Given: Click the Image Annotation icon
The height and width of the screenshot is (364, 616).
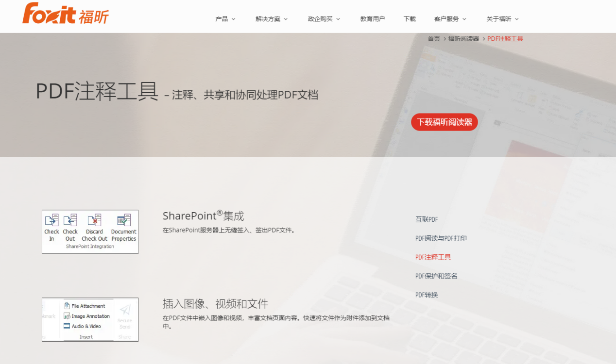Looking at the screenshot, I should pyautogui.click(x=67, y=316).
